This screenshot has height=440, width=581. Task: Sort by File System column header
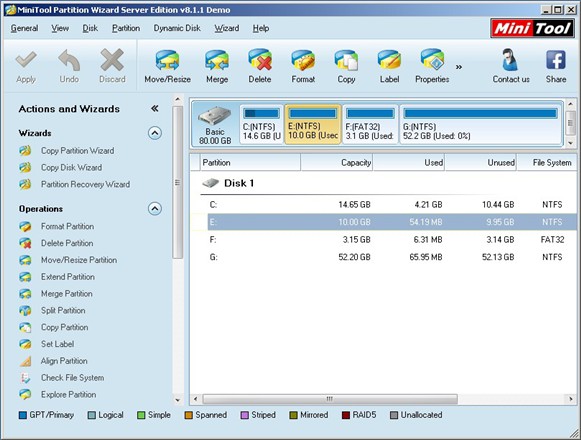click(548, 163)
